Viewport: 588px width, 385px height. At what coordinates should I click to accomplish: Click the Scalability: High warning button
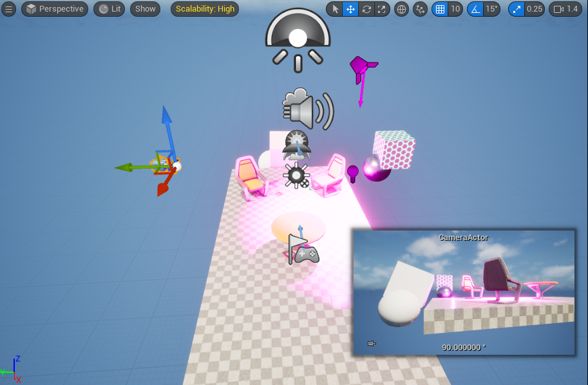[x=205, y=9]
